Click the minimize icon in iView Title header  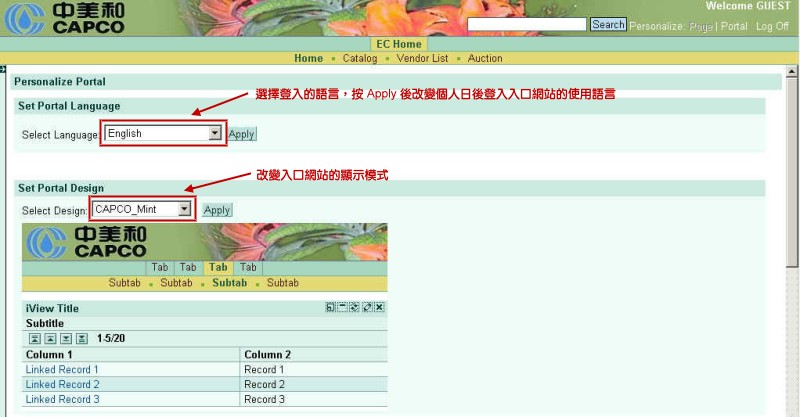pyautogui.click(x=343, y=308)
